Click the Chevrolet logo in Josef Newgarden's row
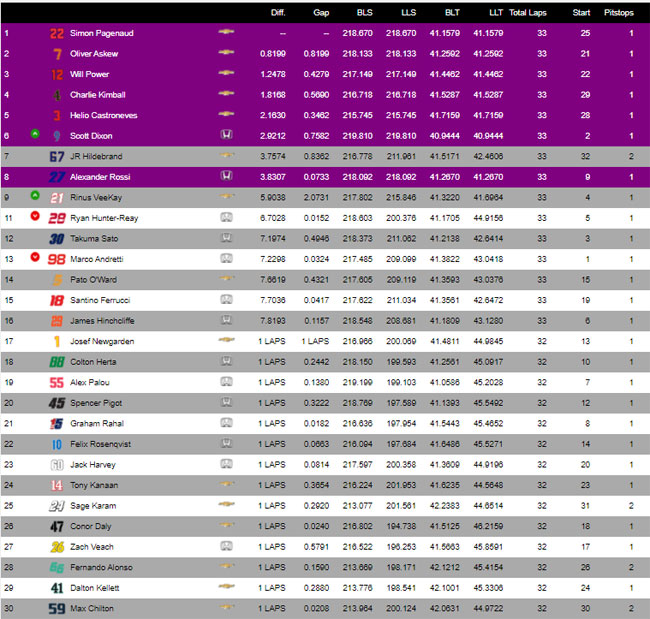 [226, 340]
